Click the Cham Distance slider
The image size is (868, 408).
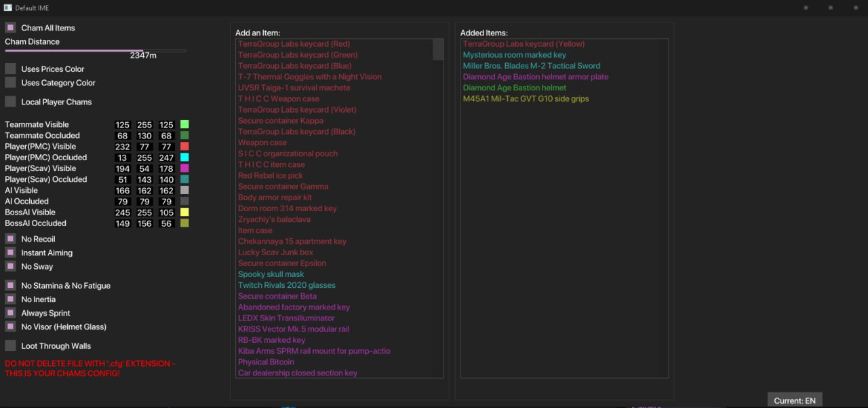95,50
